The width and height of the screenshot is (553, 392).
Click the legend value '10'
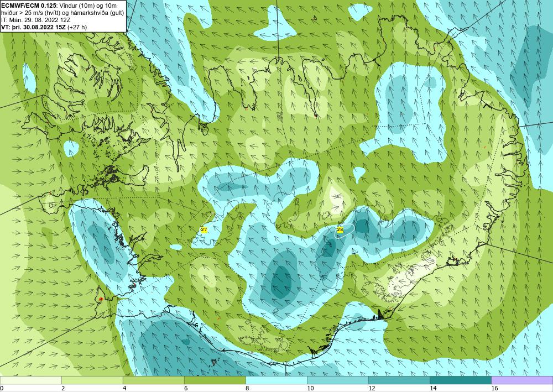tap(310, 388)
